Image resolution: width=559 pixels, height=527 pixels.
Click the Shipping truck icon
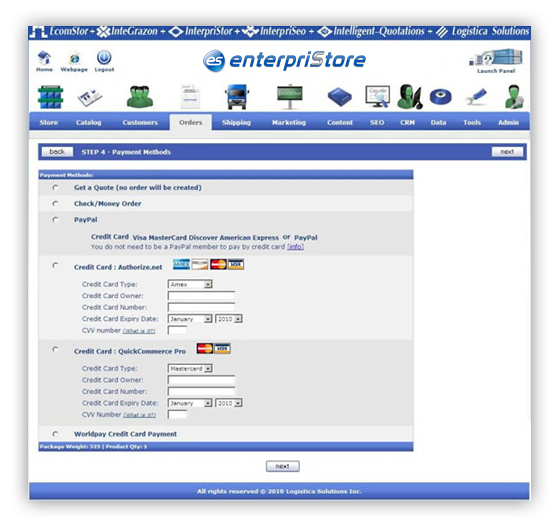click(x=236, y=97)
